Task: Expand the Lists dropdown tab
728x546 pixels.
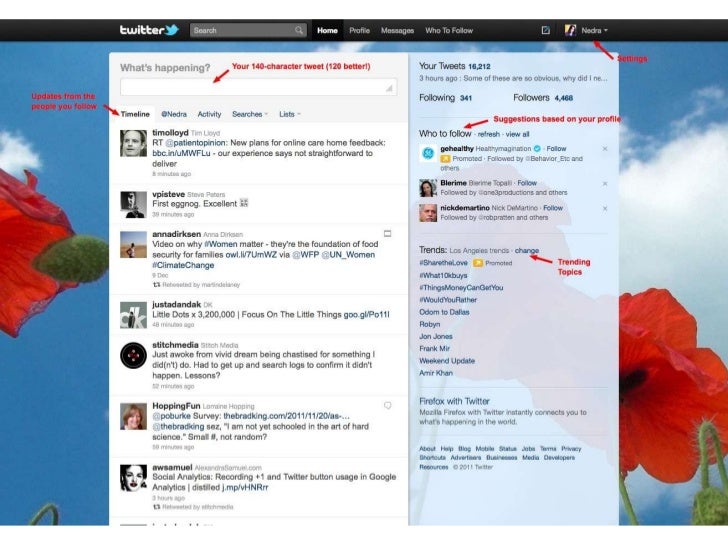Action: 290,114
